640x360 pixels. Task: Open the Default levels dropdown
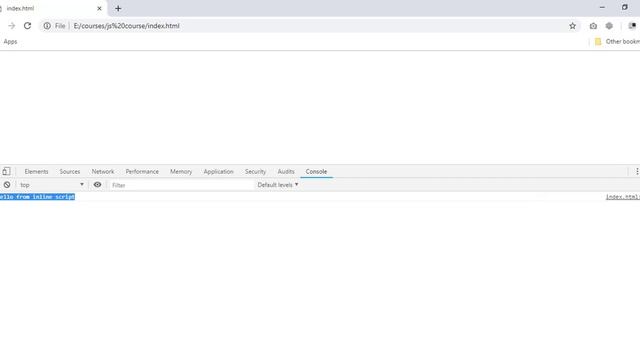click(x=278, y=185)
